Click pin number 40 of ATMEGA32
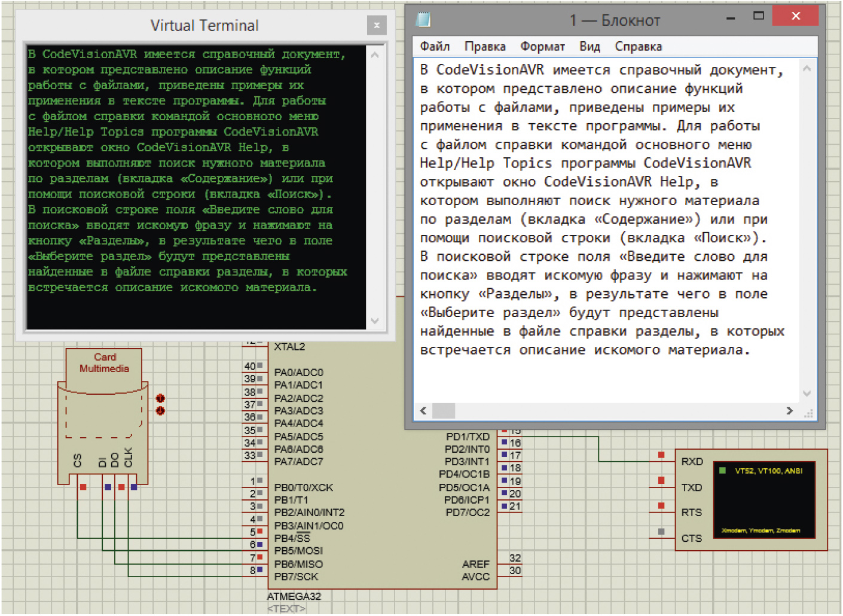 [250, 366]
